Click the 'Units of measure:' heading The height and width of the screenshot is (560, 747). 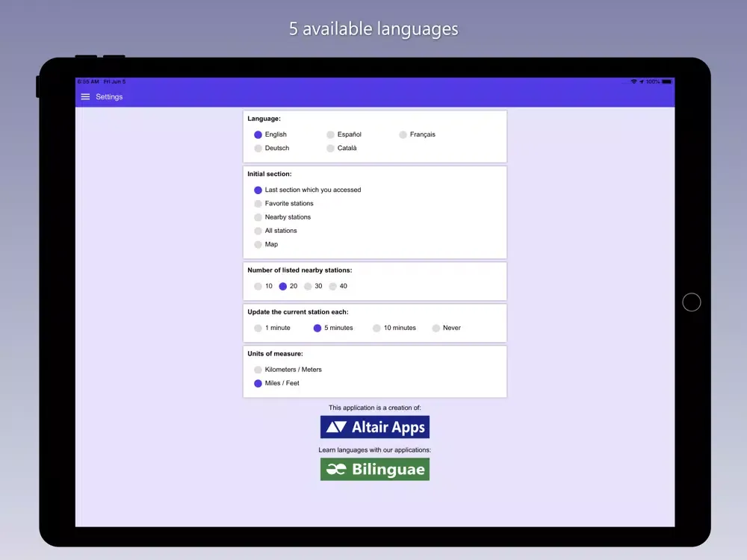tap(275, 354)
